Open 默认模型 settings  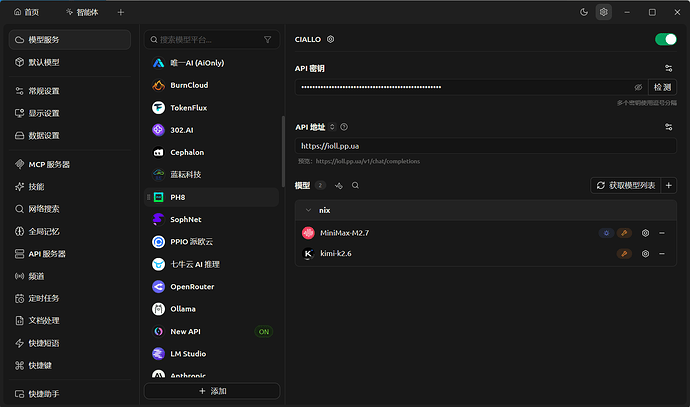(x=70, y=62)
